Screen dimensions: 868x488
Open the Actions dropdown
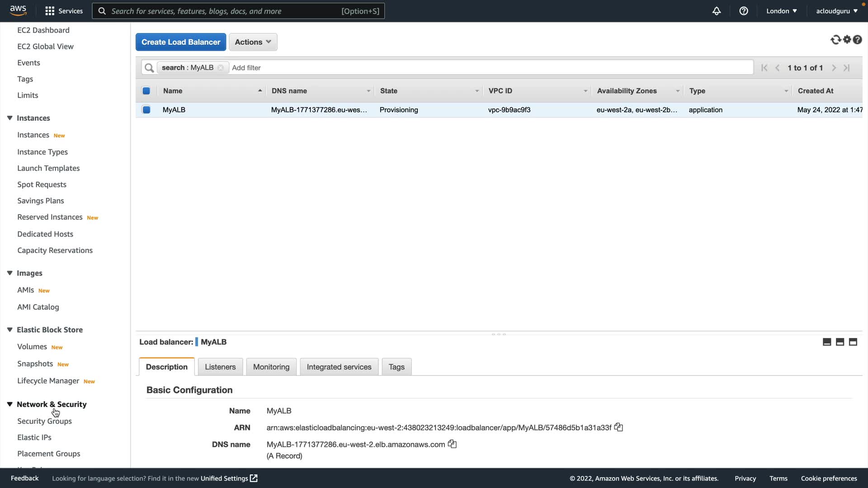point(253,42)
